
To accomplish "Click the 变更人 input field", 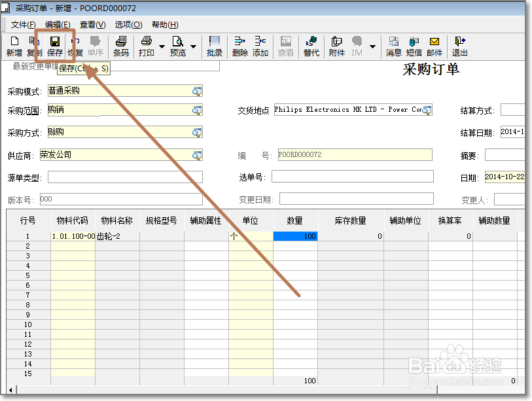I will click(x=510, y=199).
